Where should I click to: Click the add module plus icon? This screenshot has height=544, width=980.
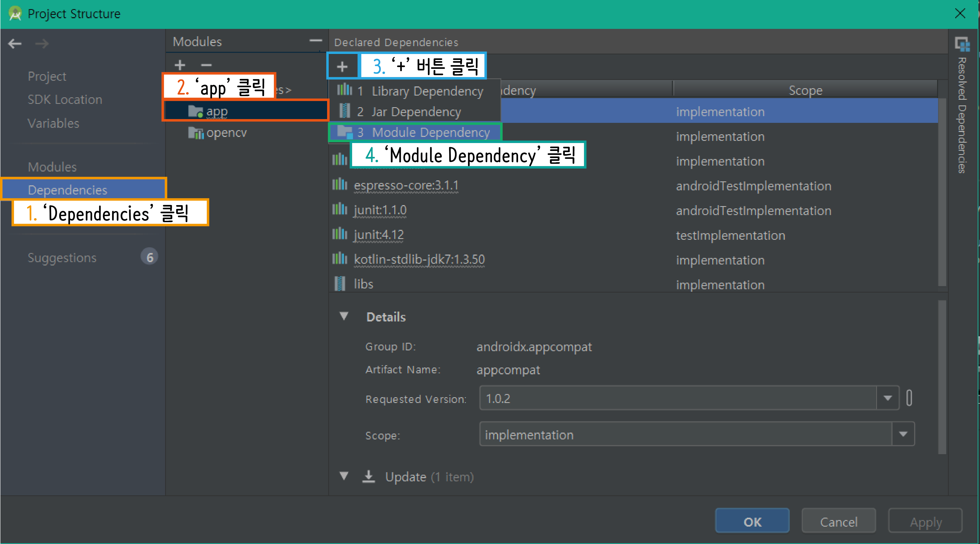coord(180,65)
